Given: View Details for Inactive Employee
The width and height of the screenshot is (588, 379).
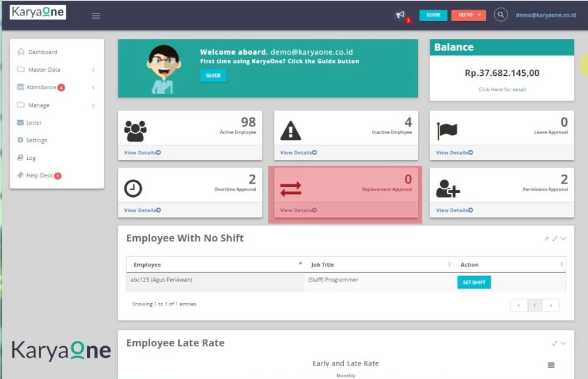Looking at the screenshot, I should pyautogui.click(x=299, y=153).
